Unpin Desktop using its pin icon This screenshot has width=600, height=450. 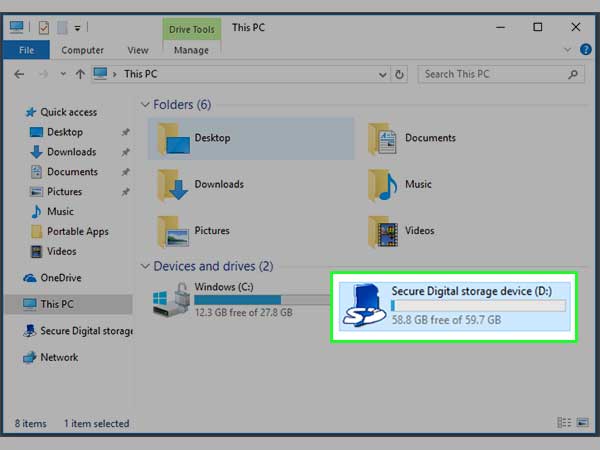(126, 132)
